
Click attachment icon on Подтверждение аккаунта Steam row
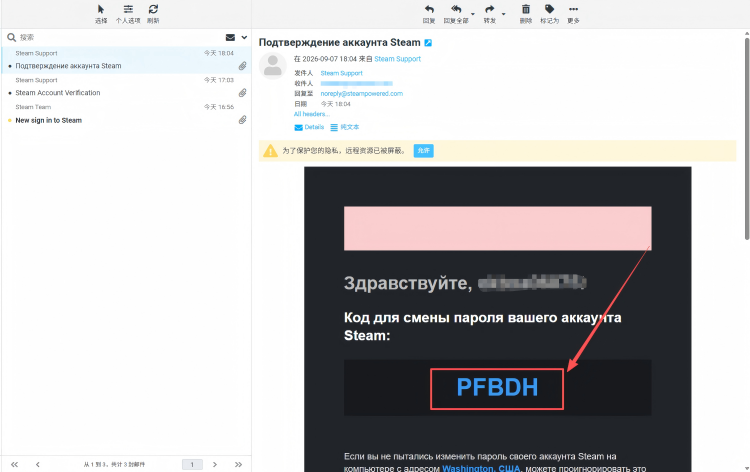243,66
